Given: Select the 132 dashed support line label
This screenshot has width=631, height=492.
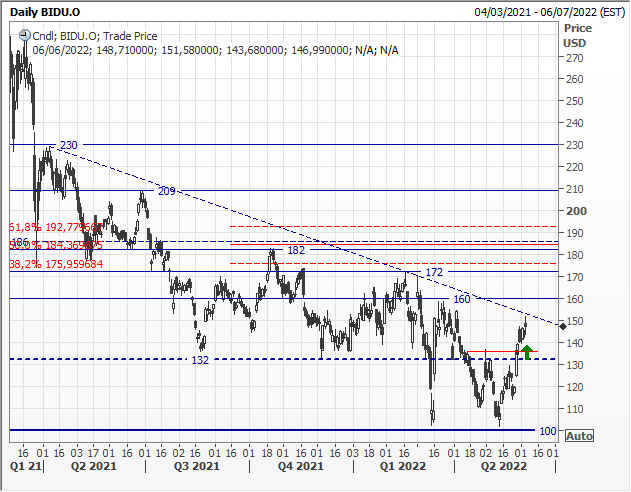Looking at the screenshot, I should 200,359.
